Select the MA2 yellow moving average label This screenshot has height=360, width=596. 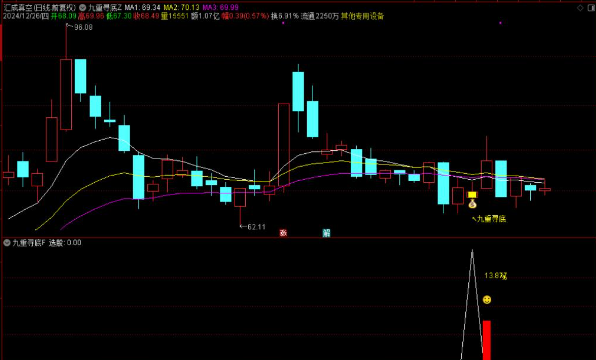181,8
